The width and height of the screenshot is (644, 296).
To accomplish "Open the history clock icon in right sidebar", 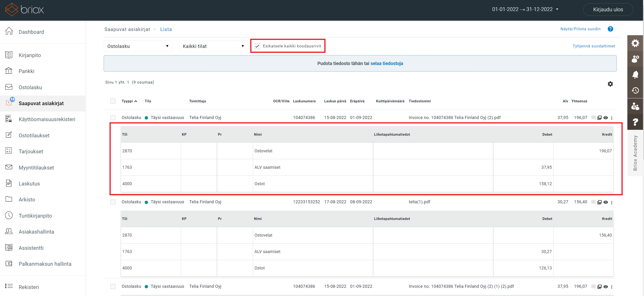I will pyautogui.click(x=635, y=90).
